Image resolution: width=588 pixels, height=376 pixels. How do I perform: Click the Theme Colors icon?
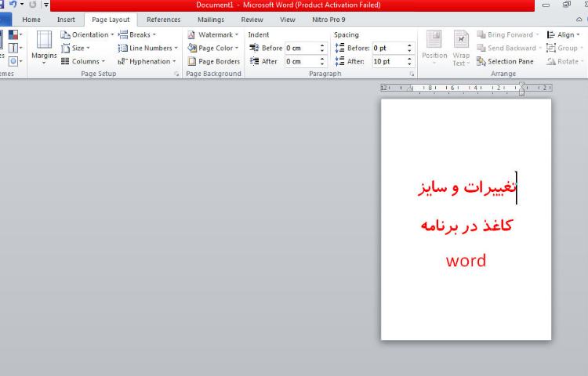tap(15, 34)
